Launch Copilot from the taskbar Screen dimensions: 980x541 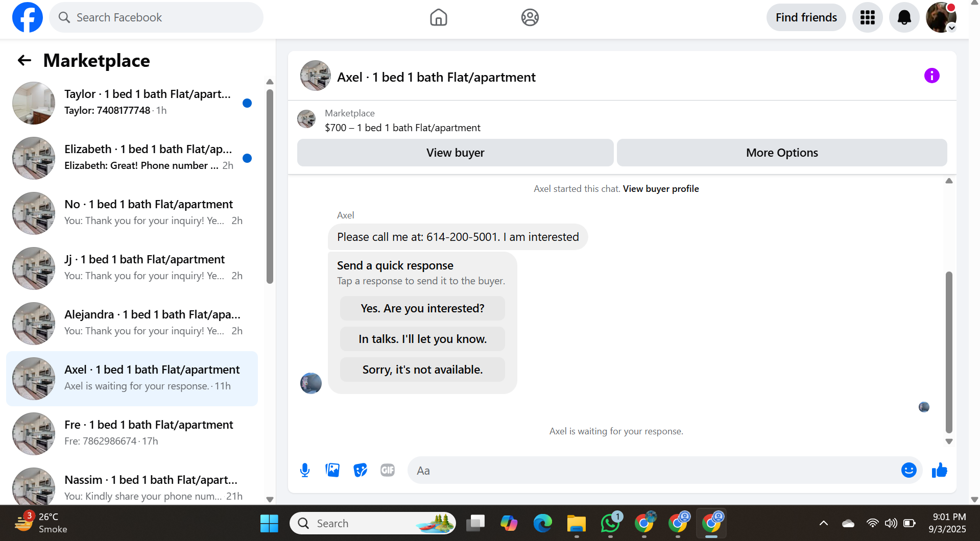(509, 523)
